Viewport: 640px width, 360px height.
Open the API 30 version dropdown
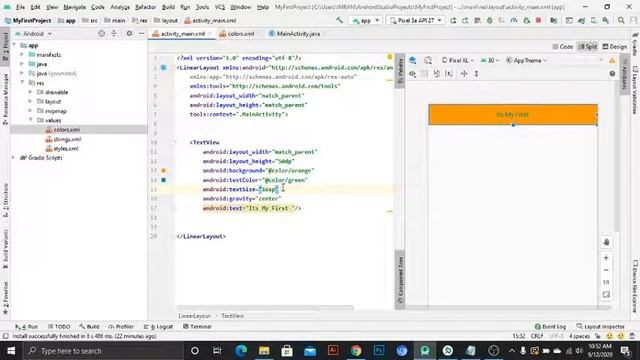pyautogui.click(x=490, y=60)
